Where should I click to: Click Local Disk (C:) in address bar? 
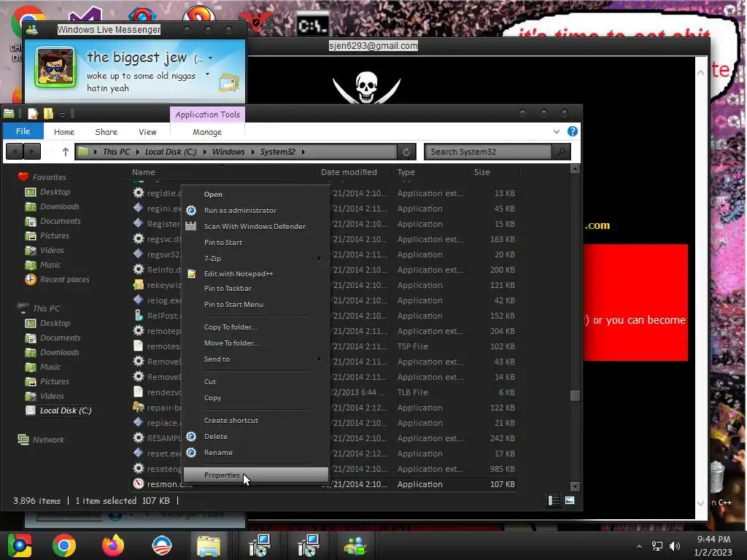tap(171, 152)
